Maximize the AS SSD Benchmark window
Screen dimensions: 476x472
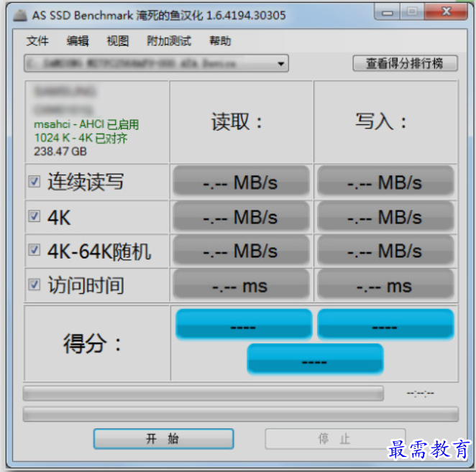tap(412, 12)
